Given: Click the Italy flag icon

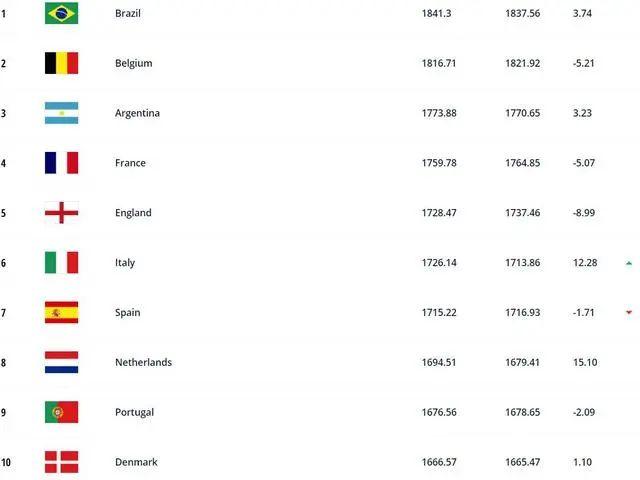Looking at the screenshot, I should pos(61,262).
